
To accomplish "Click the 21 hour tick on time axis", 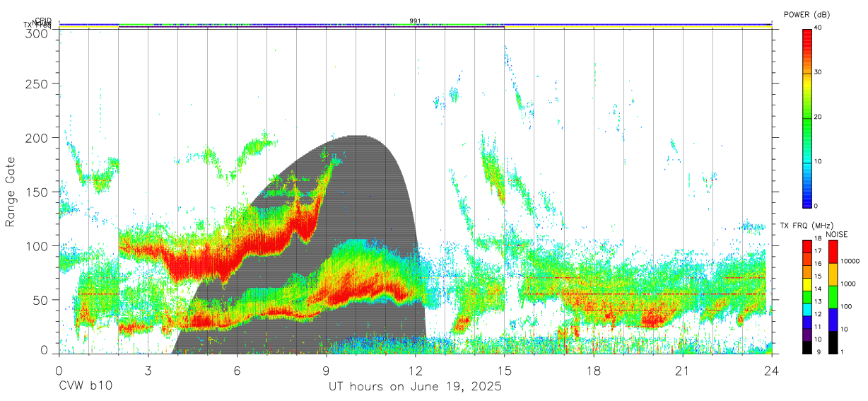I will pos(682,371).
